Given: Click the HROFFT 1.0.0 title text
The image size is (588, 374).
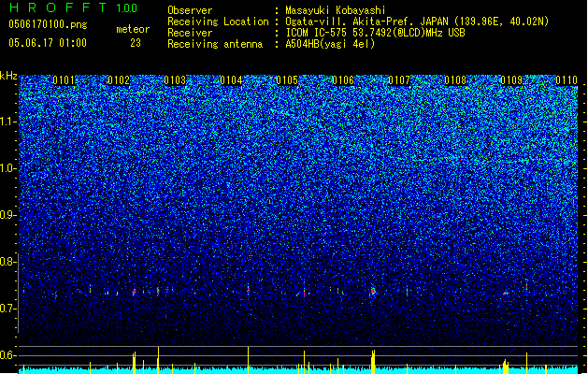Looking at the screenshot, I should tap(74, 7).
